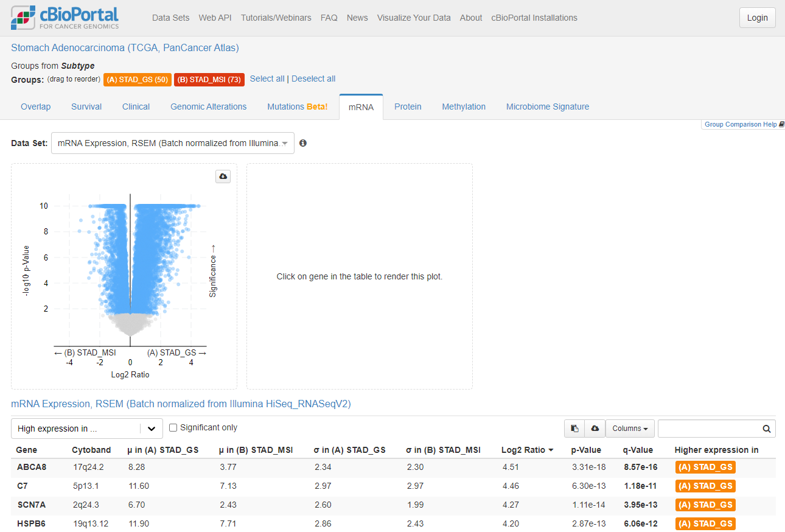
Task: Click the data set info icon
Action: pos(303,143)
